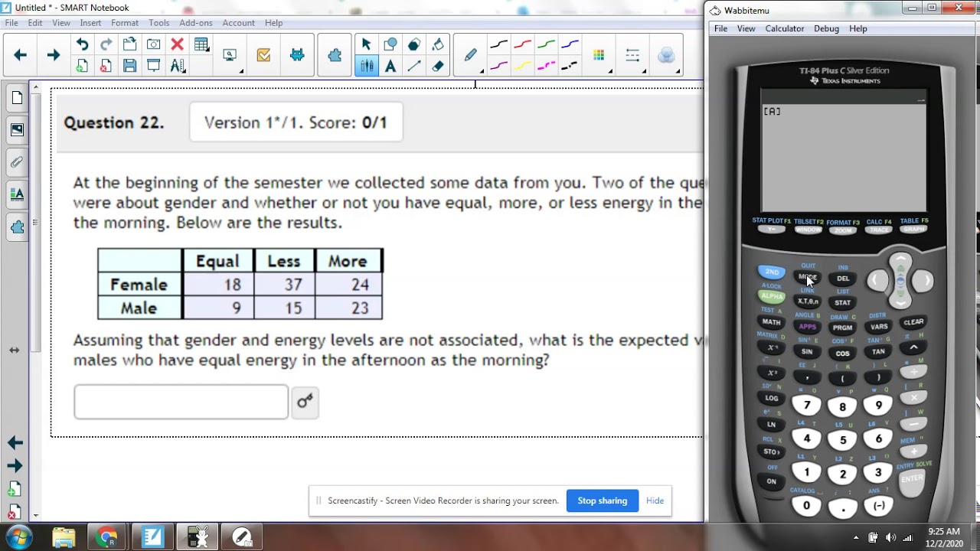
Task: Click the Undo icon
Action: coord(82,45)
